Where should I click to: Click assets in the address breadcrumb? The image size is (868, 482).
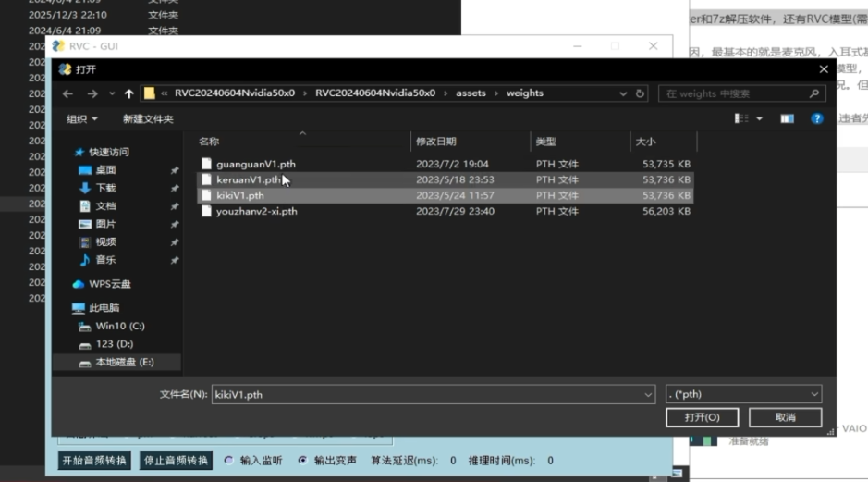click(x=471, y=93)
